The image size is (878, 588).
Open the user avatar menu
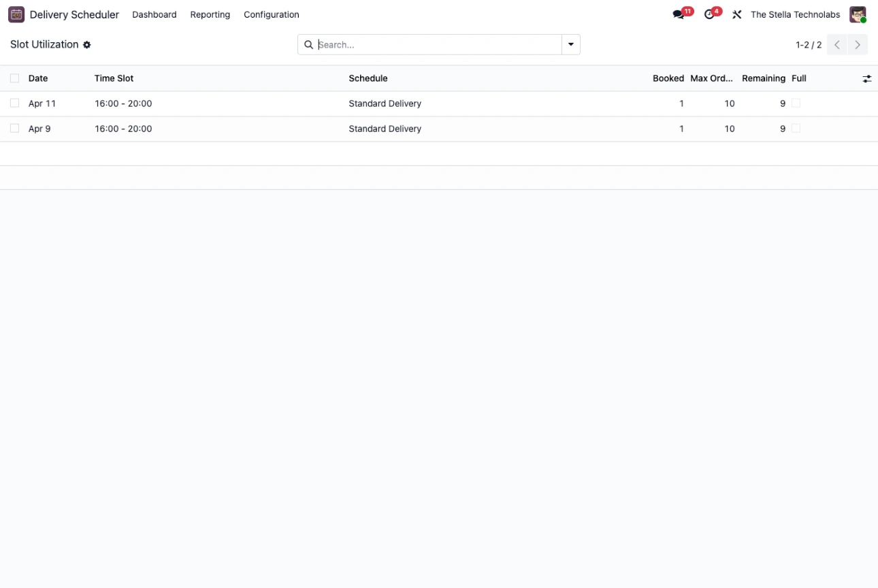(x=858, y=14)
